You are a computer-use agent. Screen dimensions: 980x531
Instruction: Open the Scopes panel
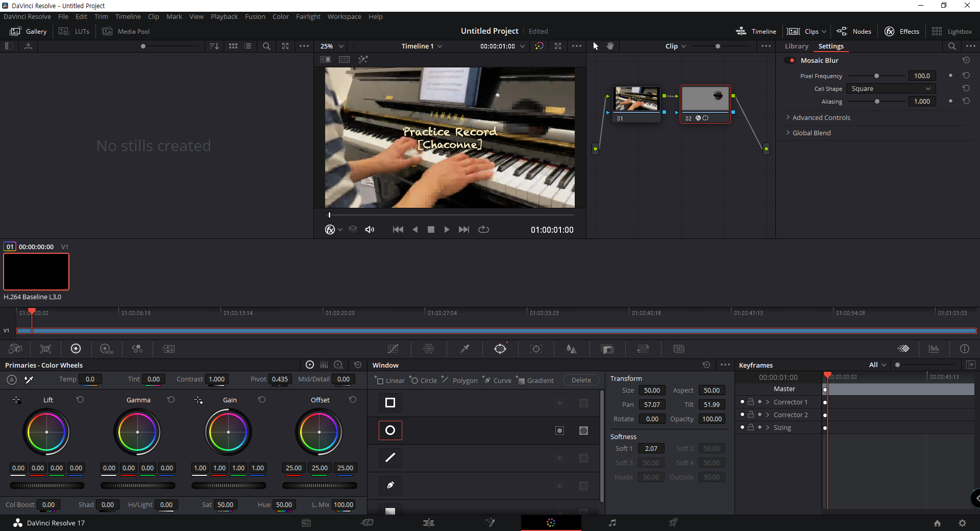tap(934, 349)
